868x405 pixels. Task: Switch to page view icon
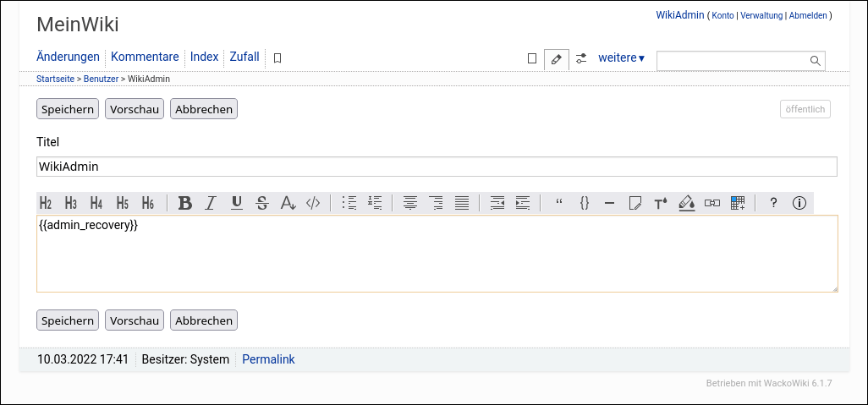[532, 58]
